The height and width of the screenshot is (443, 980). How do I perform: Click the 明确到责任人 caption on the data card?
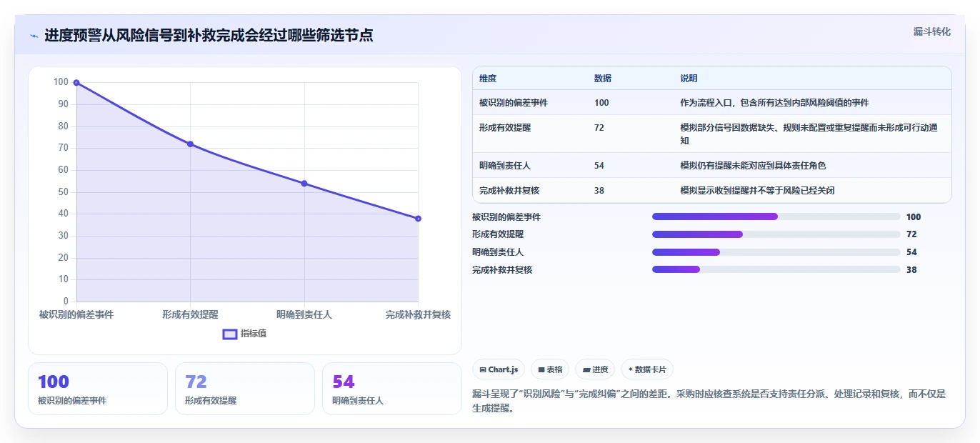pos(358,401)
